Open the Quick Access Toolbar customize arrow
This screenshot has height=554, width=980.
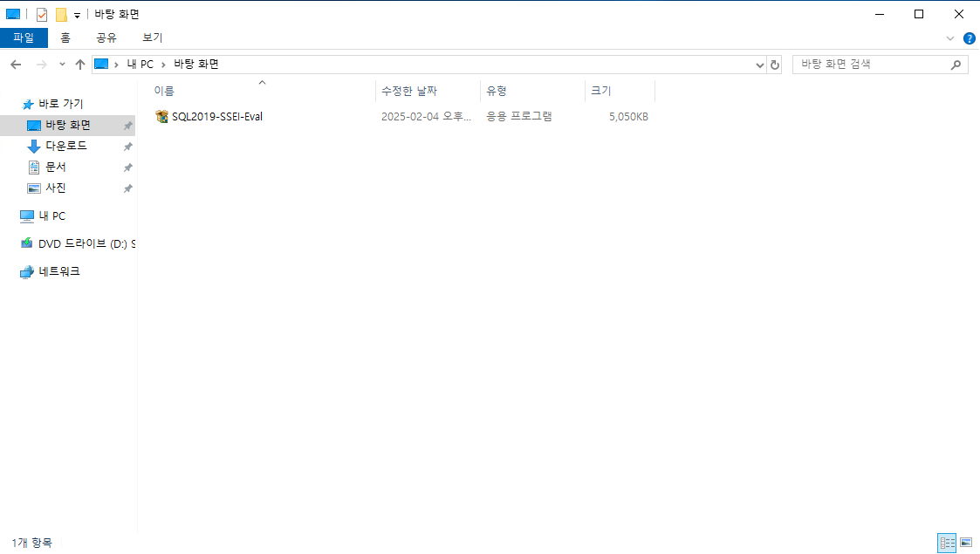point(77,15)
